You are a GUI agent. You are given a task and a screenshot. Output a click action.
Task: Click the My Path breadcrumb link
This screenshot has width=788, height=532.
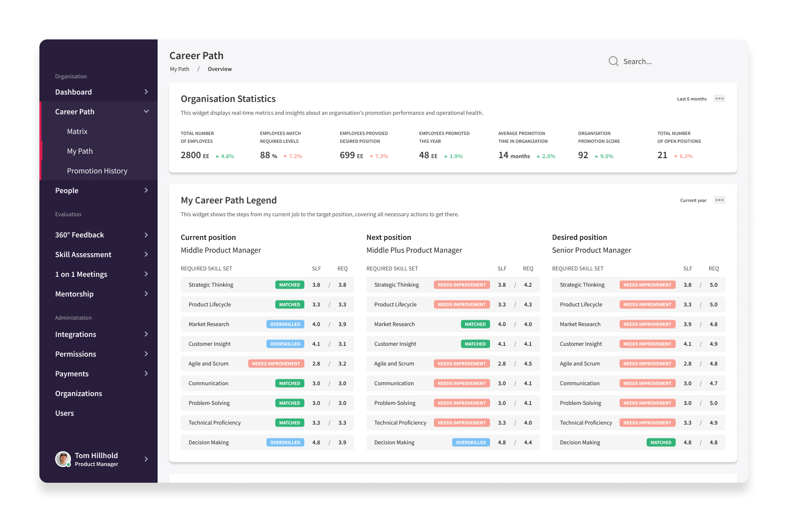point(180,69)
